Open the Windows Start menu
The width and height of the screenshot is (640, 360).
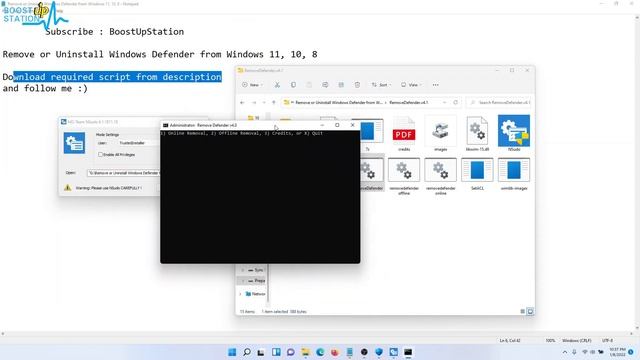(232, 352)
